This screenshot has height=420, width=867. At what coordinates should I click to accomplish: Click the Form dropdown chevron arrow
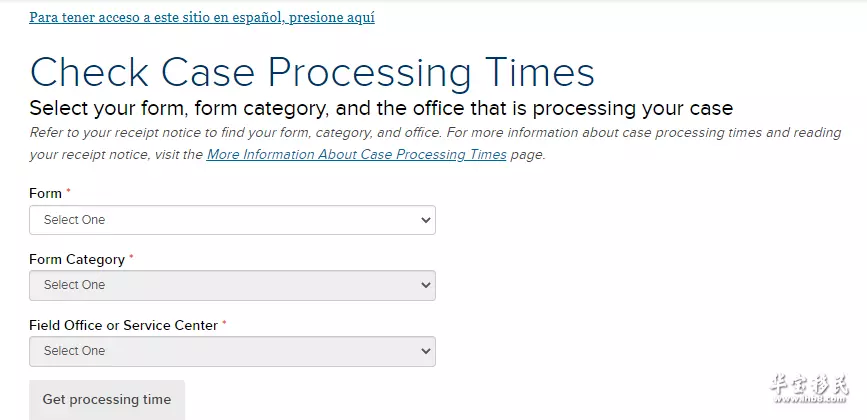pyautogui.click(x=425, y=220)
